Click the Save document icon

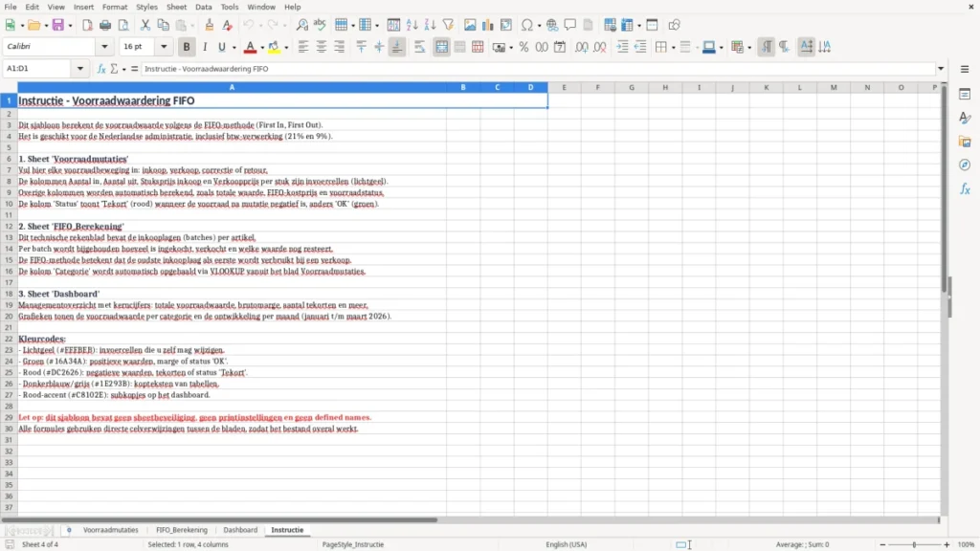(x=58, y=25)
